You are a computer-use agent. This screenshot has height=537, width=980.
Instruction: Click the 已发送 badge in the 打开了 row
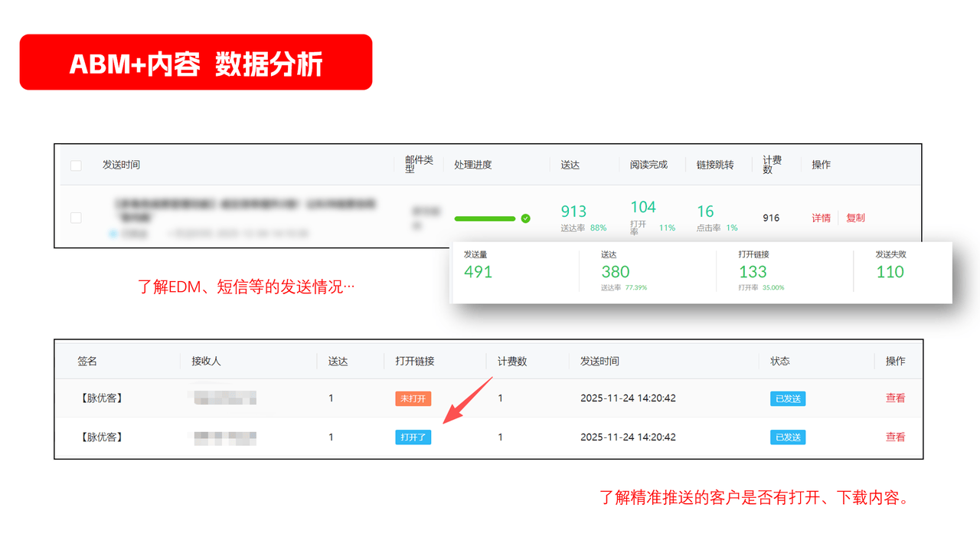click(787, 437)
